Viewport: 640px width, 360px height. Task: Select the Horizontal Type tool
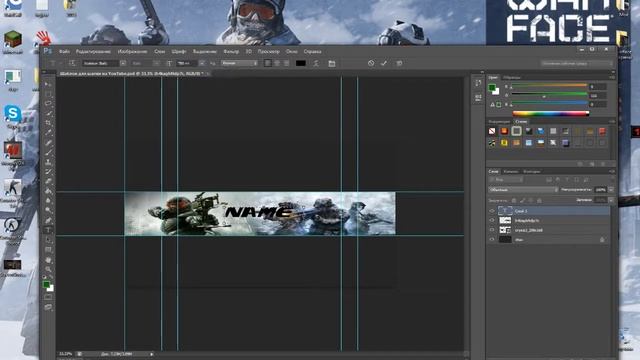click(x=48, y=230)
